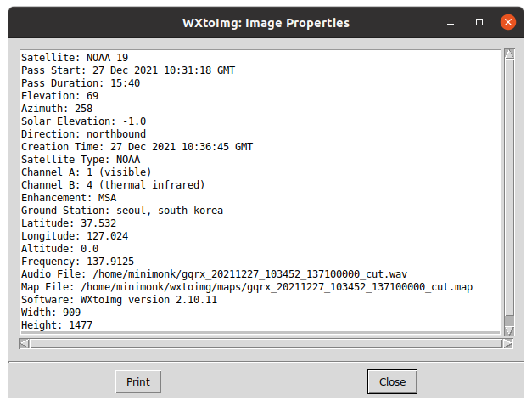Click the 'Solar Elevation: -1.0' line
This screenshot has height=406, width=532.
click(x=84, y=121)
